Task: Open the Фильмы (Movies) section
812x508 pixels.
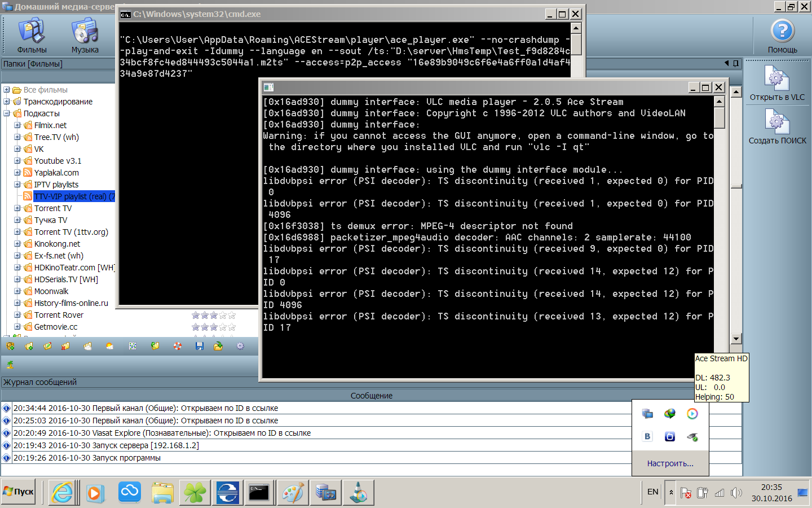Action: click(x=32, y=35)
